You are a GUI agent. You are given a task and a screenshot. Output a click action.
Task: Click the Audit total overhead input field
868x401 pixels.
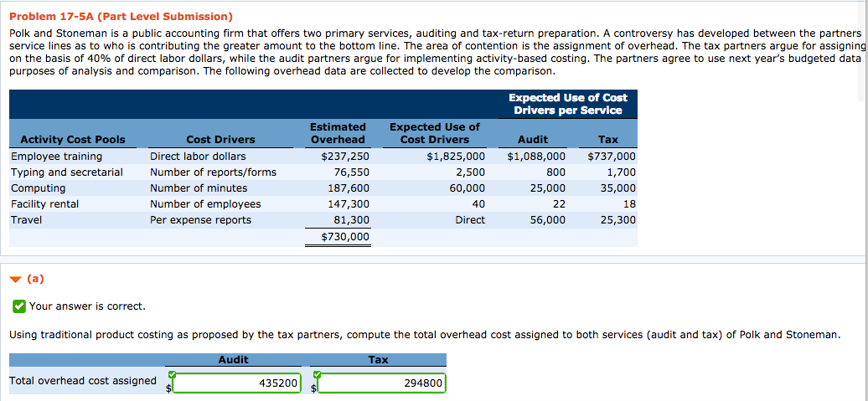(238, 383)
